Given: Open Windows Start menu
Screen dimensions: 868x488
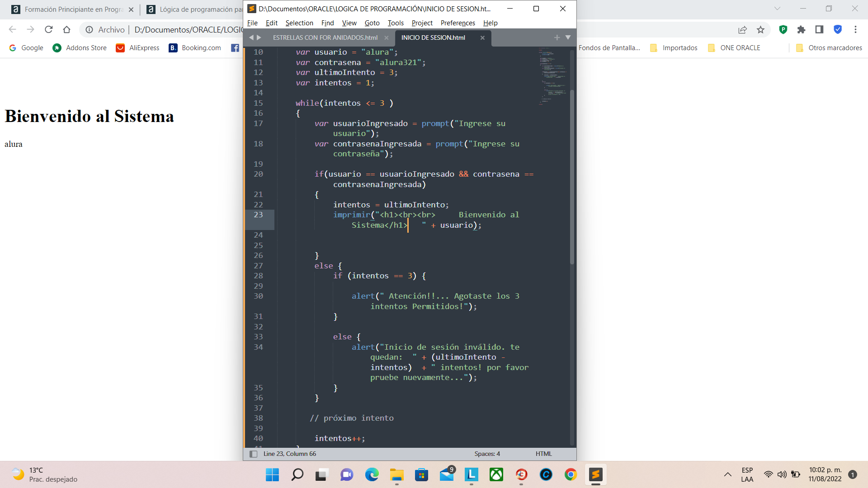Looking at the screenshot, I should (x=272, y=475).
